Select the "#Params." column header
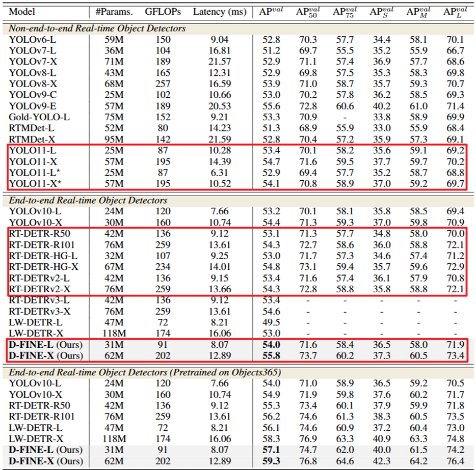 pos(114,12)
